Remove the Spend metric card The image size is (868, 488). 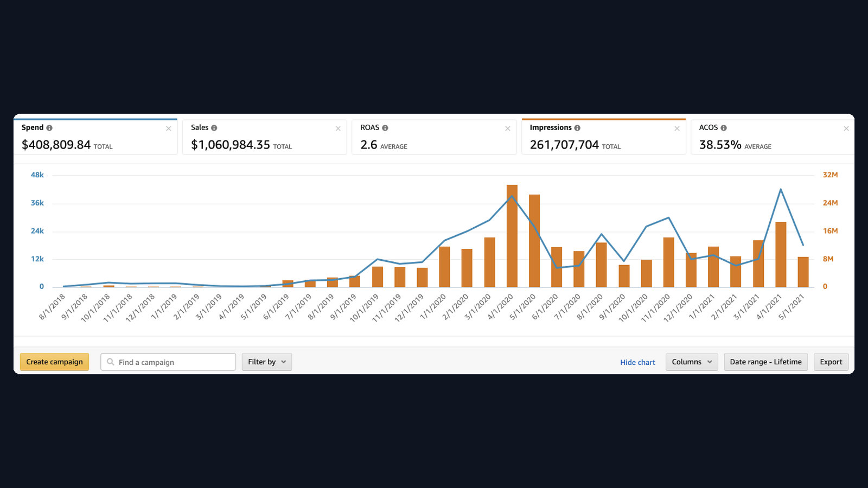tap(169, 129)
